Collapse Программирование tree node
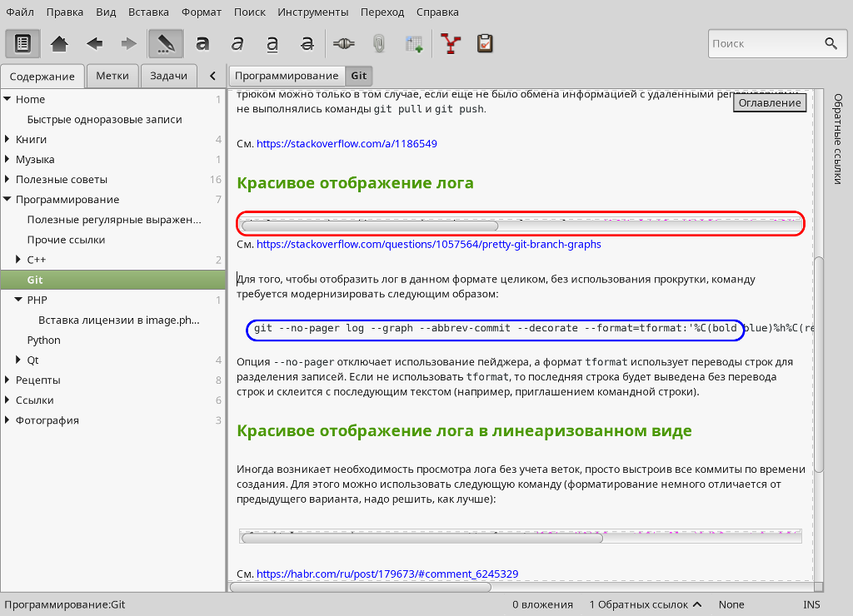853x616 pixels. point(7,199)
